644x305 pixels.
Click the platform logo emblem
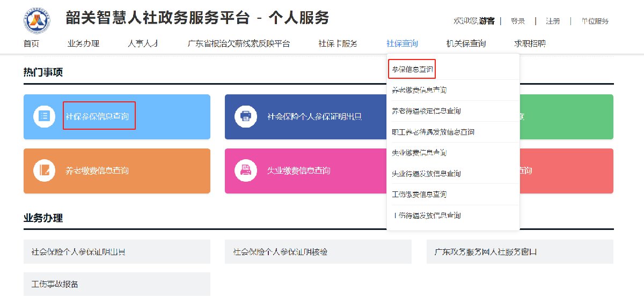(38, 20)
